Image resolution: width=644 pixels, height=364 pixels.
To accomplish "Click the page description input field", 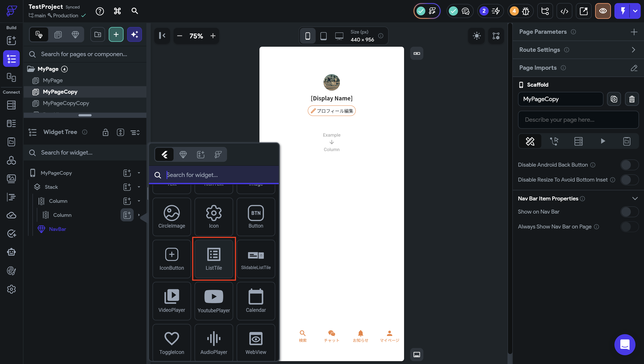I will pyautogui.click(x=578, y=120).
